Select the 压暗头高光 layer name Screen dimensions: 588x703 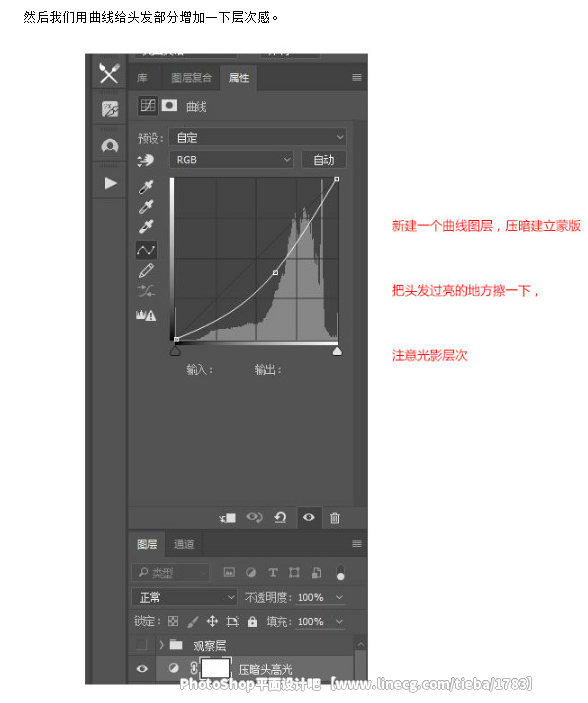(x=265, y=669)
